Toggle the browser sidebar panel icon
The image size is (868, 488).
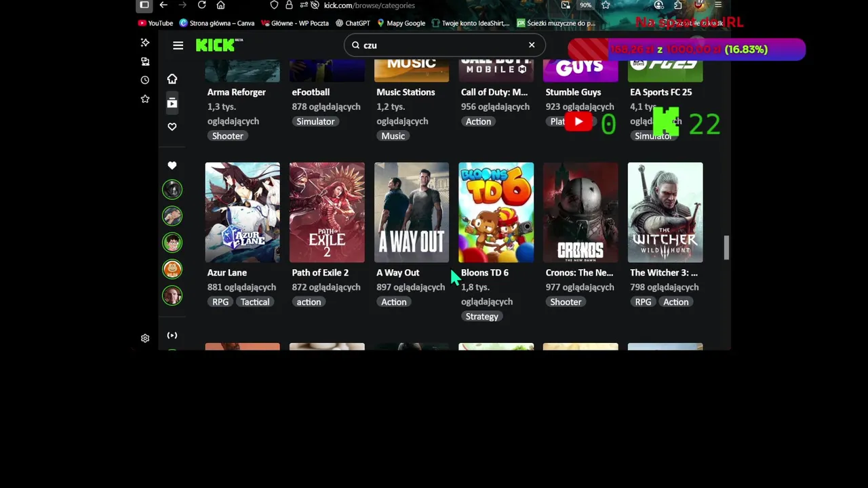[x=144, y=5]
